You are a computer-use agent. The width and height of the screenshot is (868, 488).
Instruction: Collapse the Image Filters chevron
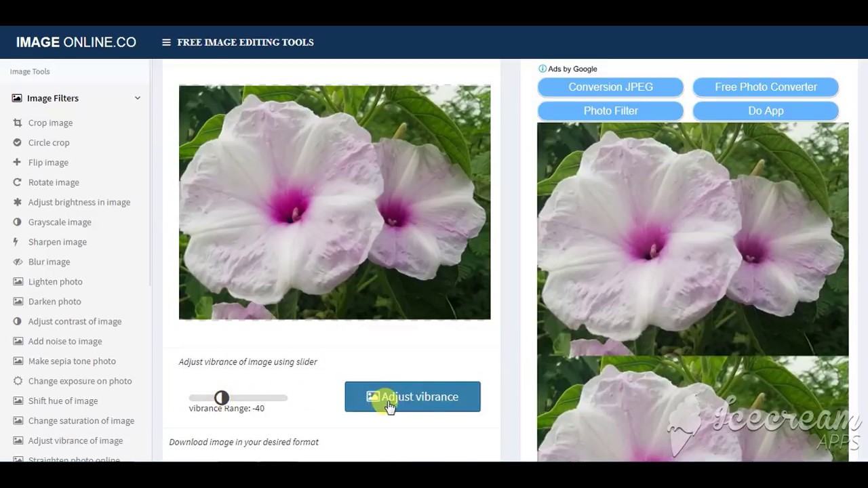tap(137, 98)
